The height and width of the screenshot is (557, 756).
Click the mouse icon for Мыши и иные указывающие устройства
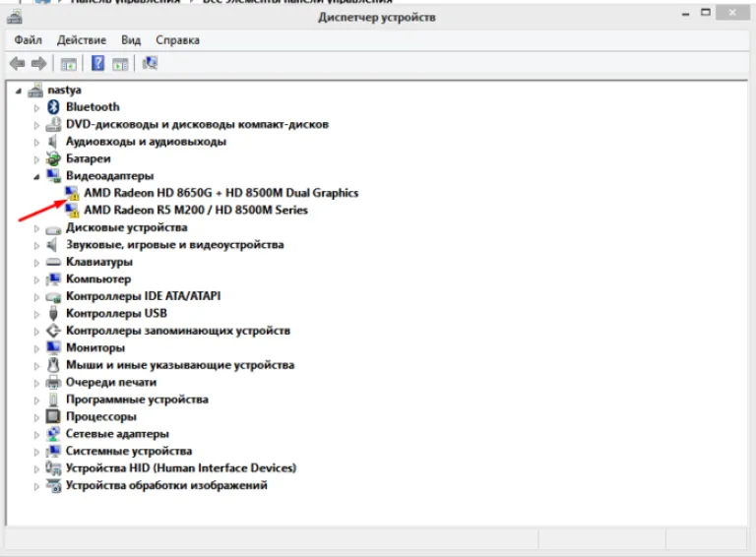53,365
